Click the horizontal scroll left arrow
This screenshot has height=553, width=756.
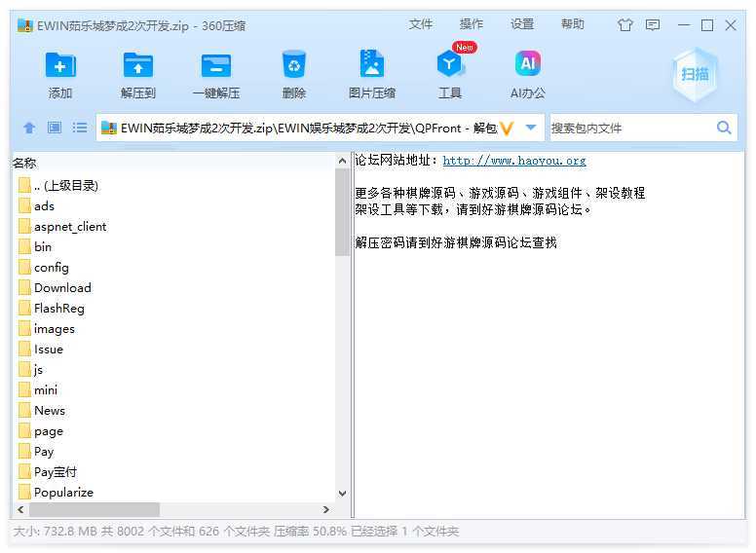[x=20, y=509]
